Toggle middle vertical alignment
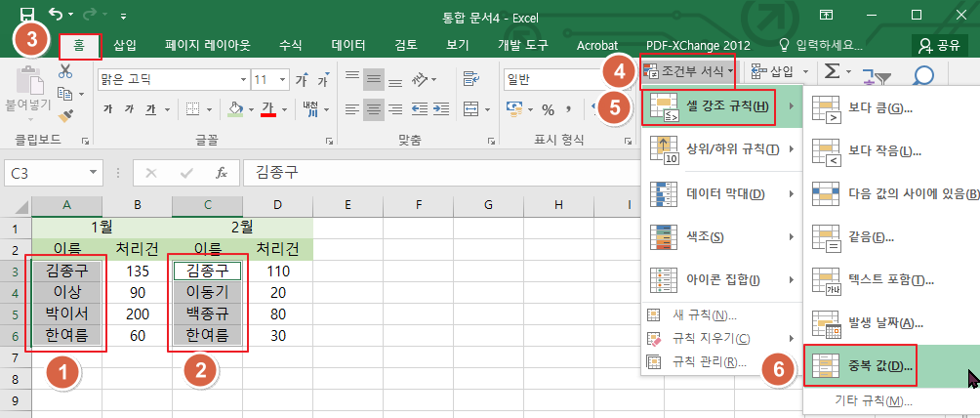This screenshot has width=980, height=418. coord(374,80)
